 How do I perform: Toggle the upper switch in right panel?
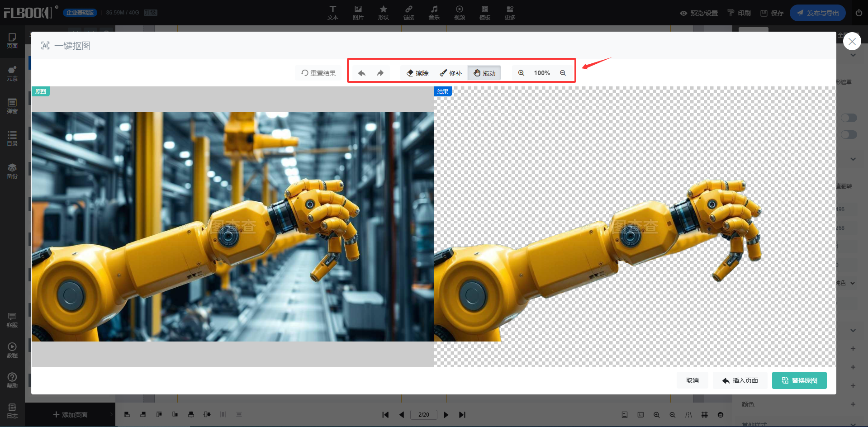849,118
